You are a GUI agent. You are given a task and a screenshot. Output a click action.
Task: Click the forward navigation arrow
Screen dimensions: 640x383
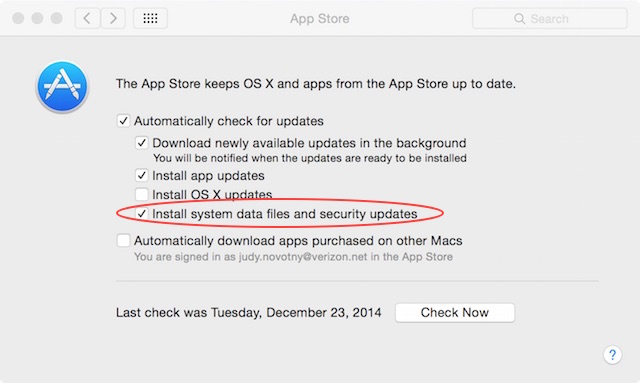(113, 18)
